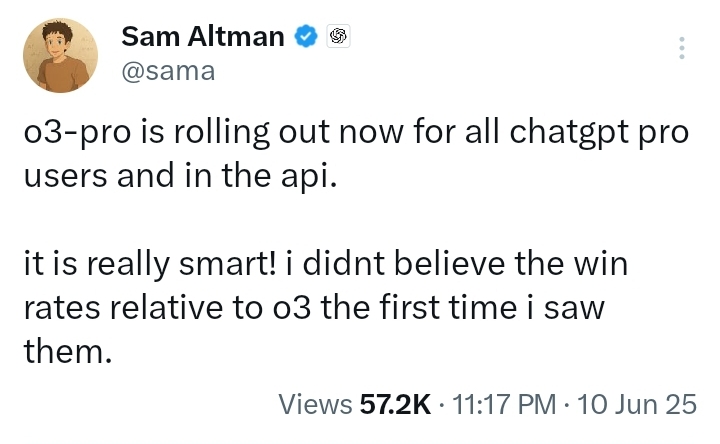The image size is (720, 444).
Task: Click the word "them." ending the tweet
Action: 65,351
